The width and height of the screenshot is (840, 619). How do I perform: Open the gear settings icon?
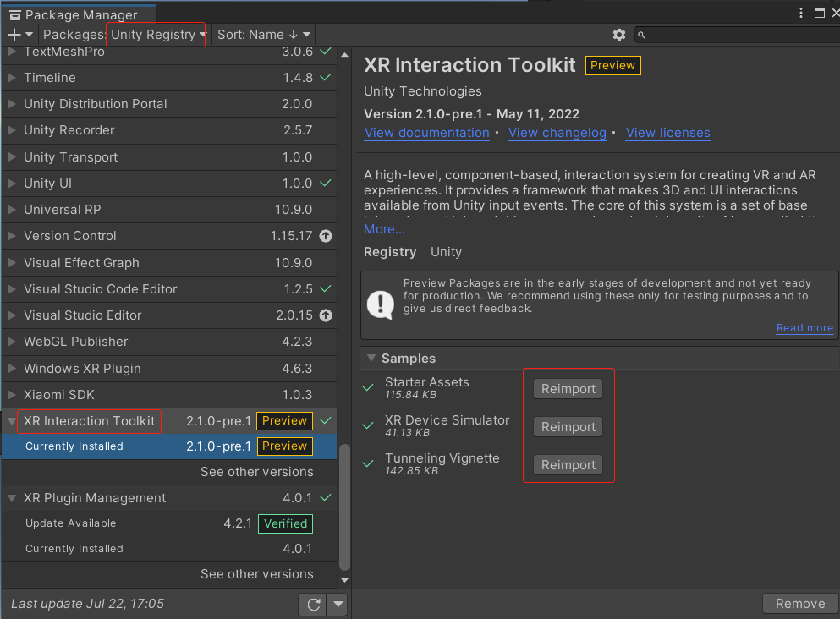(x=619, y=35)
